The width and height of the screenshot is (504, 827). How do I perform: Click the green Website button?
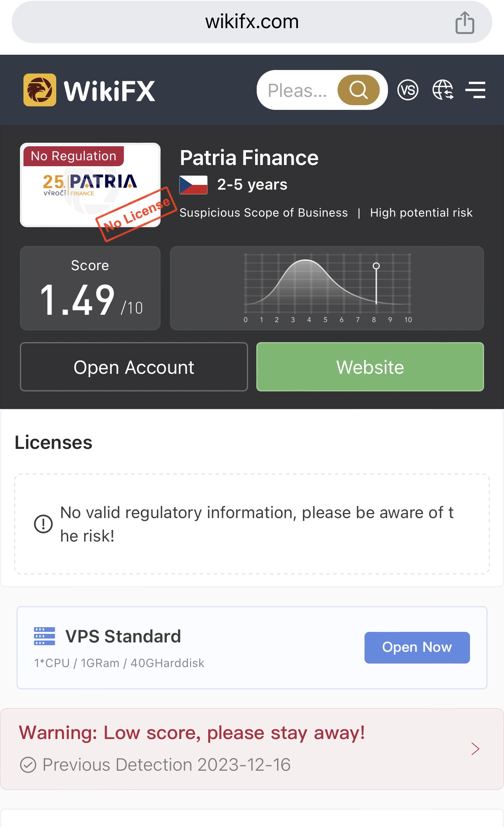click(x=370, y=367)
